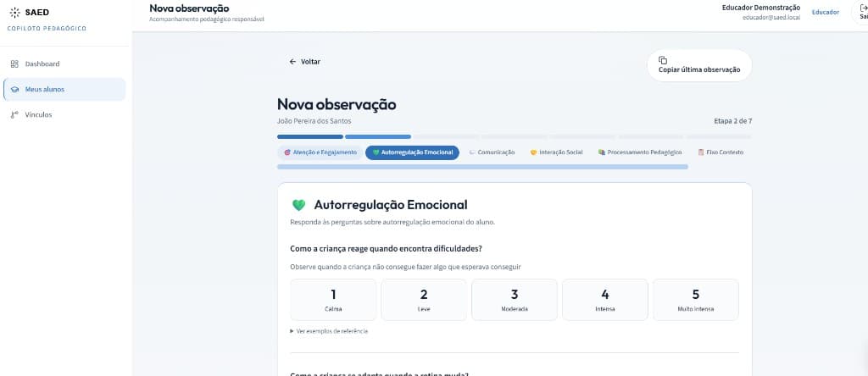This screenshot has height=376, width=868.
Task: Select rating 4 Intensa
Action: click(605, 300)
